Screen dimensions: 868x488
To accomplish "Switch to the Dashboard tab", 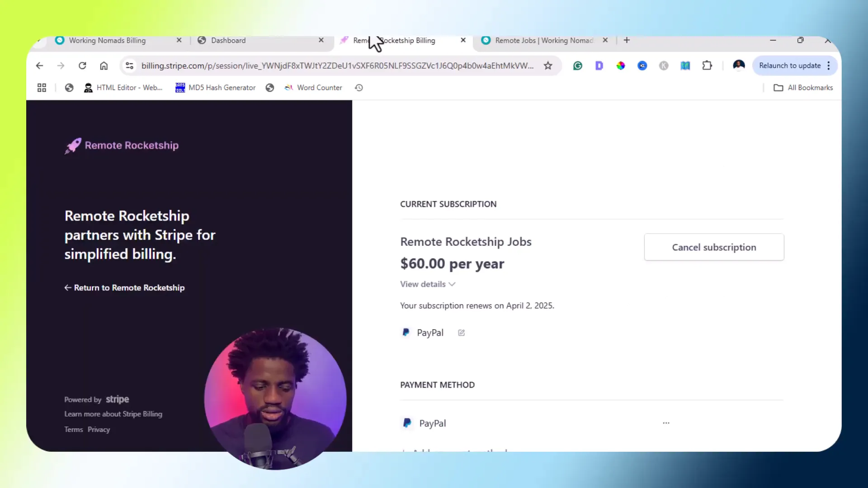I will pos(228,40).
